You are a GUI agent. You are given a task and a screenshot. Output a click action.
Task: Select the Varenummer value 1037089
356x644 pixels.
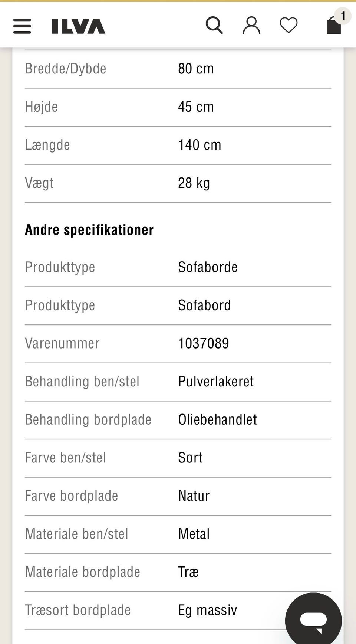pyautogui.click(x=204, y=343)
